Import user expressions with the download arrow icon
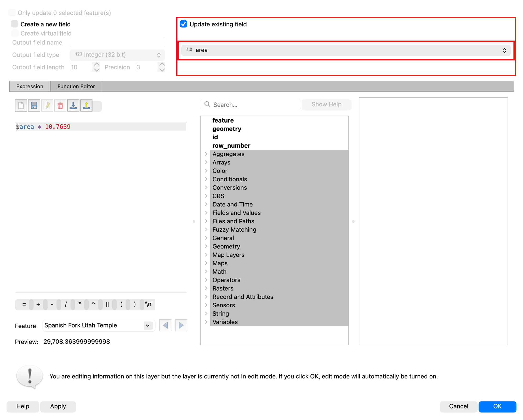523x420 pixels. 73,106
